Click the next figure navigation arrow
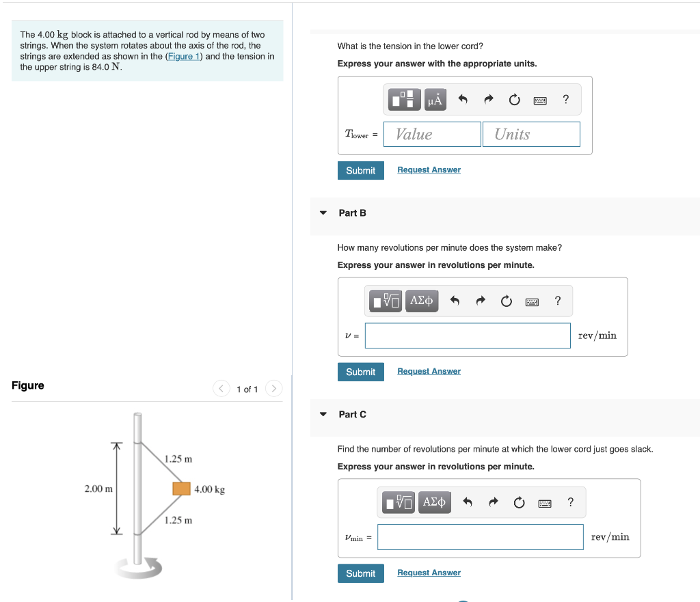700x602 pixels. [x=273, y=388]
